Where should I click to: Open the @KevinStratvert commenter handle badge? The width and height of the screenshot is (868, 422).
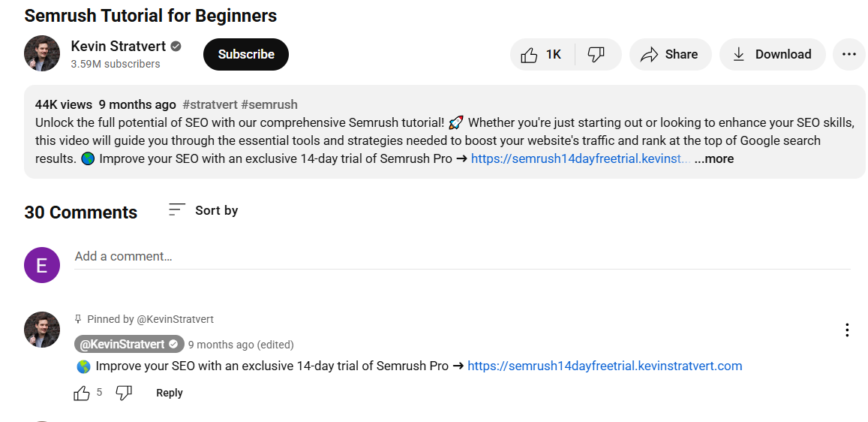pos(129,345)
